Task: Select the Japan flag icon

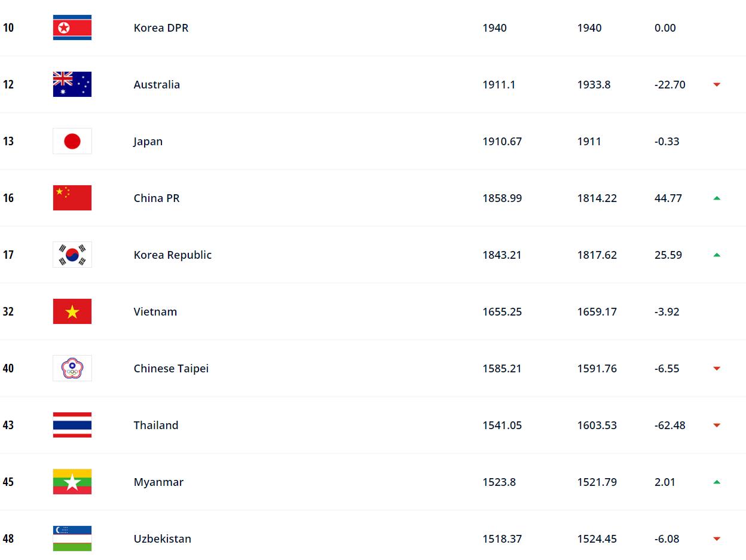Action: (72, 141)
